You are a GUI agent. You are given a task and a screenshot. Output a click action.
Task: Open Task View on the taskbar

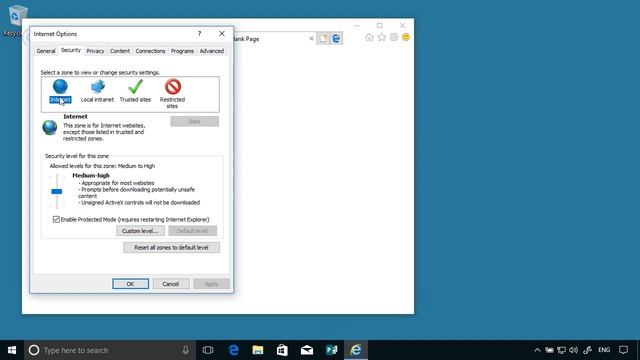point(208,350)
